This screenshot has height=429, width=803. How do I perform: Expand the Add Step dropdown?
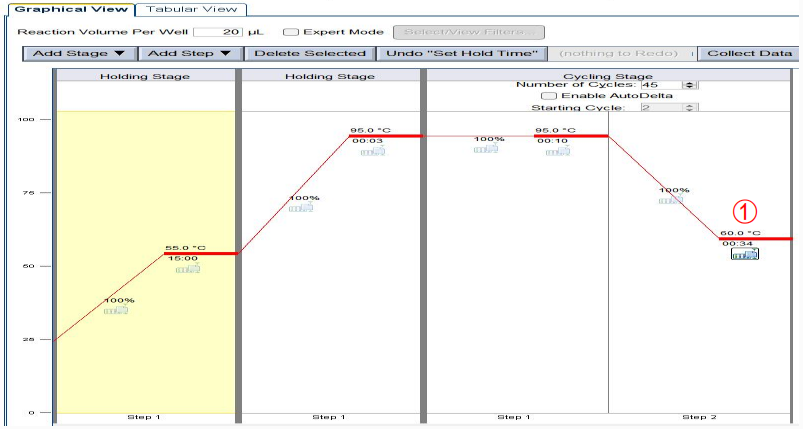point(189,53)
